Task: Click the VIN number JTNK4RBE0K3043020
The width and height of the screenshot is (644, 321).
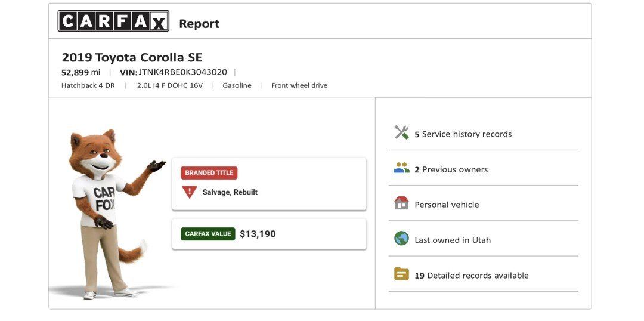Action: (x=182, y=72)
